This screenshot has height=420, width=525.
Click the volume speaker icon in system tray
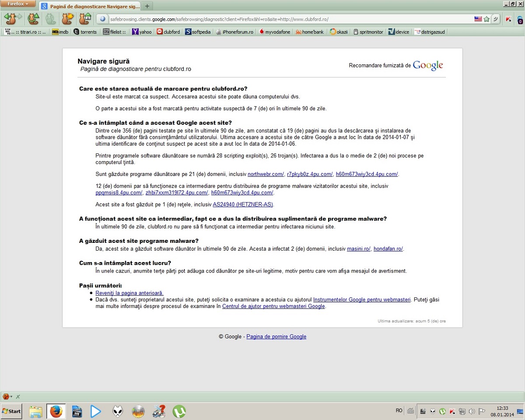click(x=472, y=411)
